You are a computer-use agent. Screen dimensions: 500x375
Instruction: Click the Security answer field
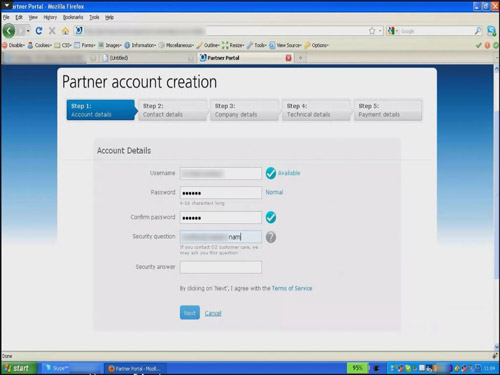(221, 267)
